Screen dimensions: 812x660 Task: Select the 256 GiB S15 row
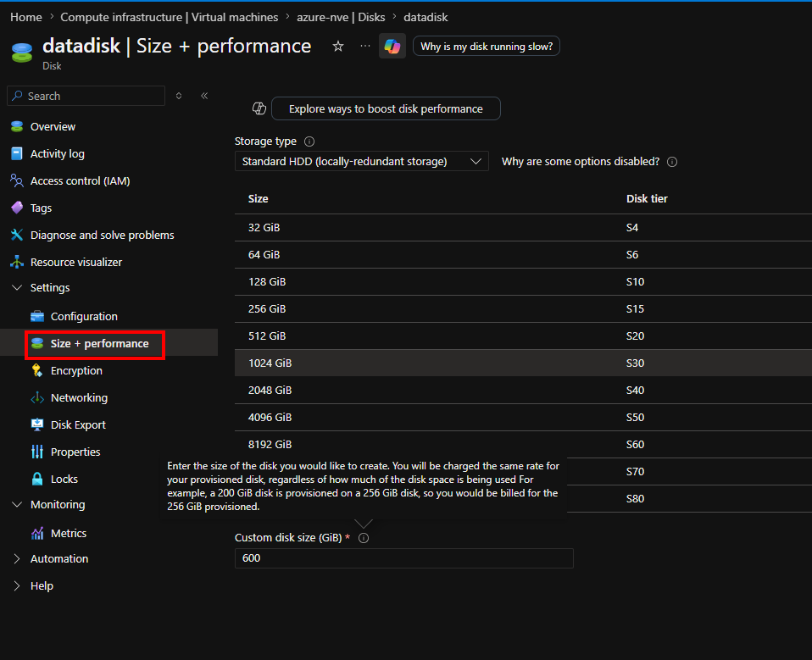click(523, 308)
